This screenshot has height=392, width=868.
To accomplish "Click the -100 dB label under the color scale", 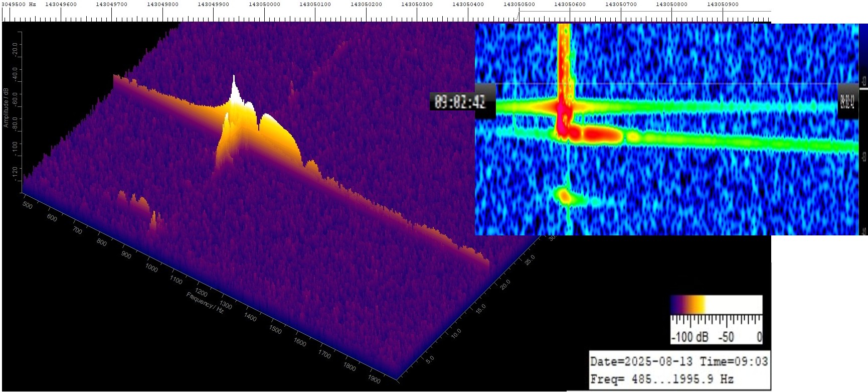I will 690,337.
